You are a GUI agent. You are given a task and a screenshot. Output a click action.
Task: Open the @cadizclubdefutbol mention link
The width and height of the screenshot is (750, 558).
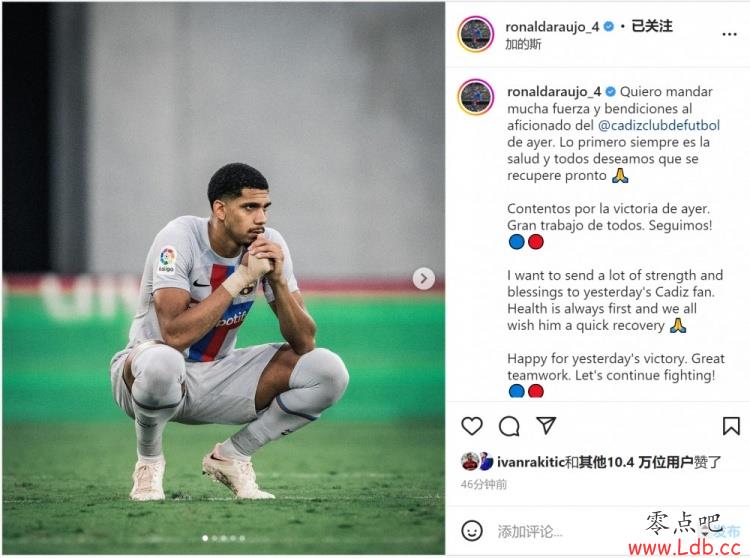(659, 125)
